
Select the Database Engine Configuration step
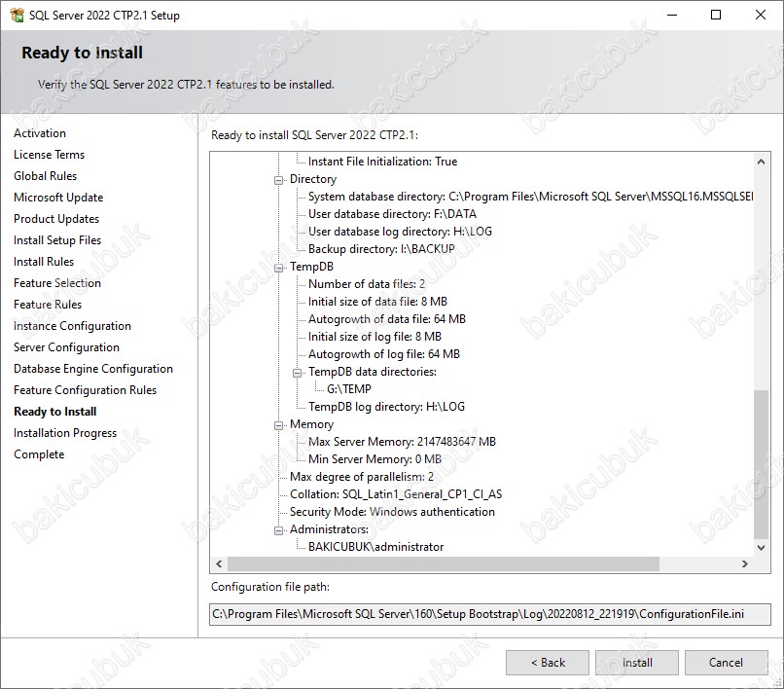93,369
